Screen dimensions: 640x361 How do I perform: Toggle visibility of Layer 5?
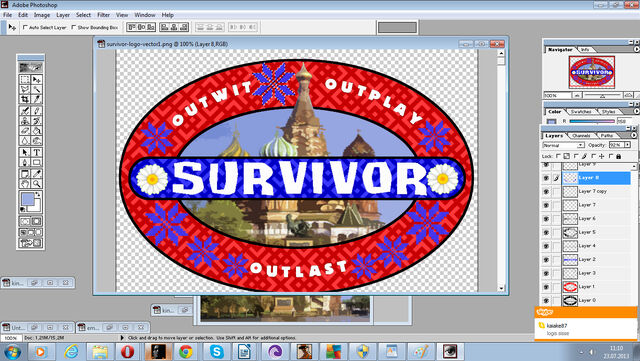[x=546, y=232]
